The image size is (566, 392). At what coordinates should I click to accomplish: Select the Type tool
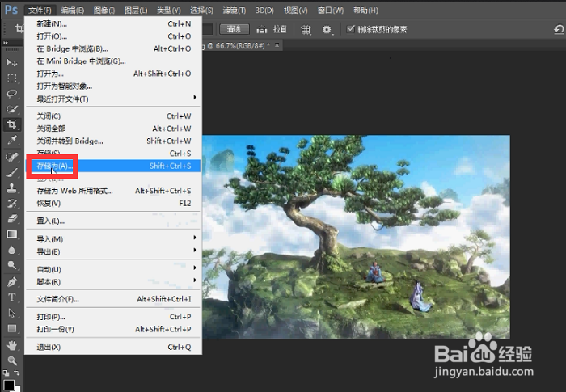pos(12,297)
